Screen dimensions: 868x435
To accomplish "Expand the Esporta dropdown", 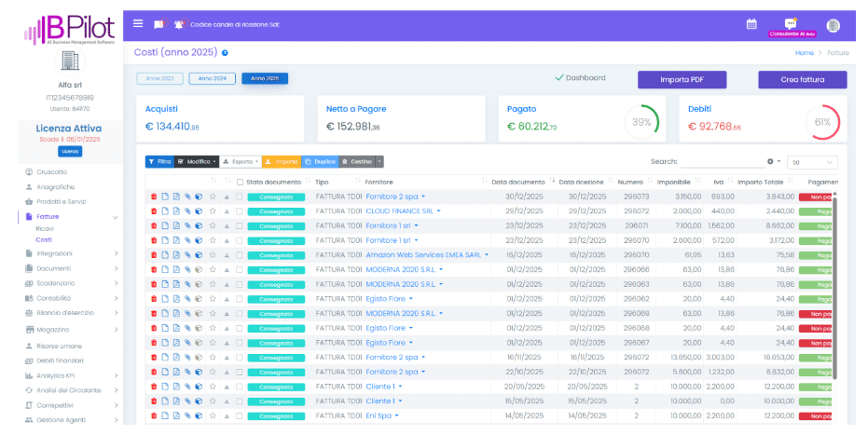I will [x=241, y=161].
